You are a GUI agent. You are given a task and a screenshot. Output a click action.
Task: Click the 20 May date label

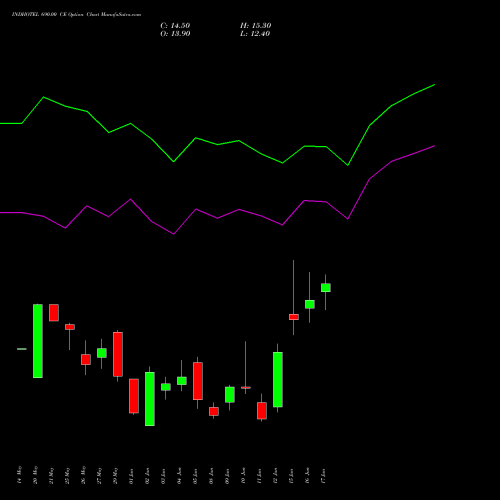pos(35,475)
